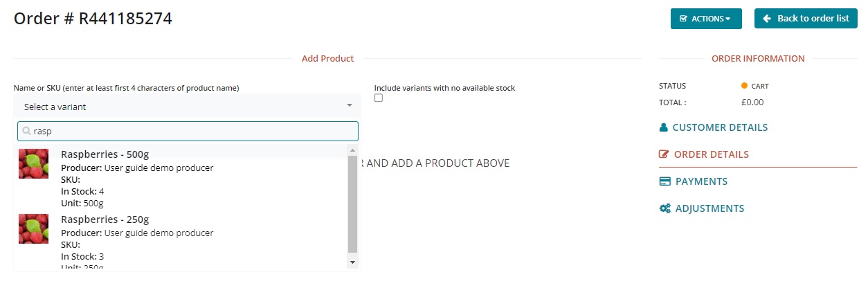The width and height of the screenshot is (868, 288).
Task: Click the search field containing rasp
Action: pos(194,131)
